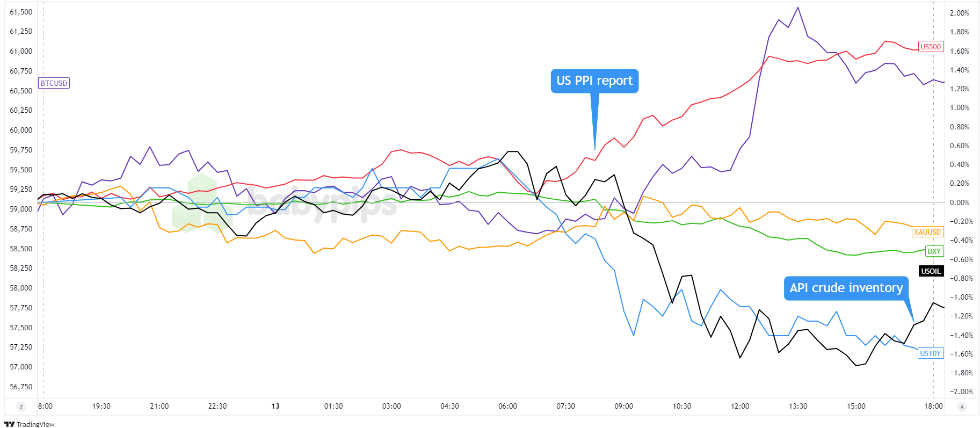Screen dimensions: 980x428
Task: Click the 22:30 time axis label
Action: [217, 406]
